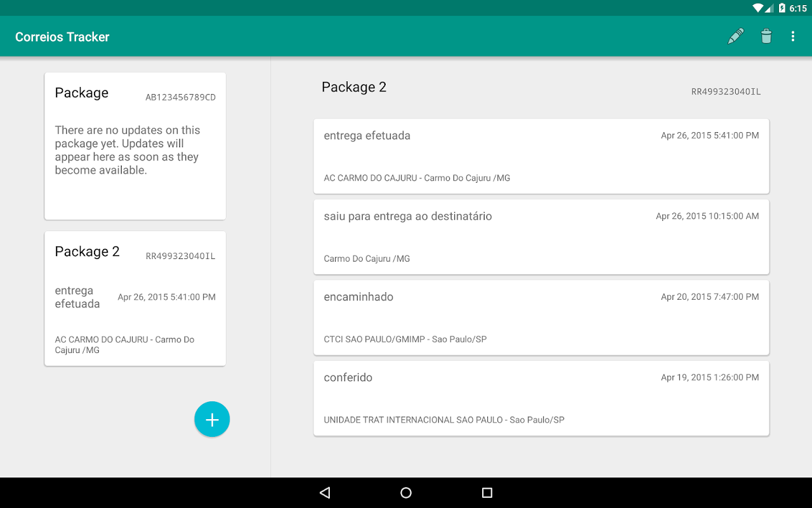Open the three-dot overflow menu
The image size is (812, 508).
tap(793, 37)
